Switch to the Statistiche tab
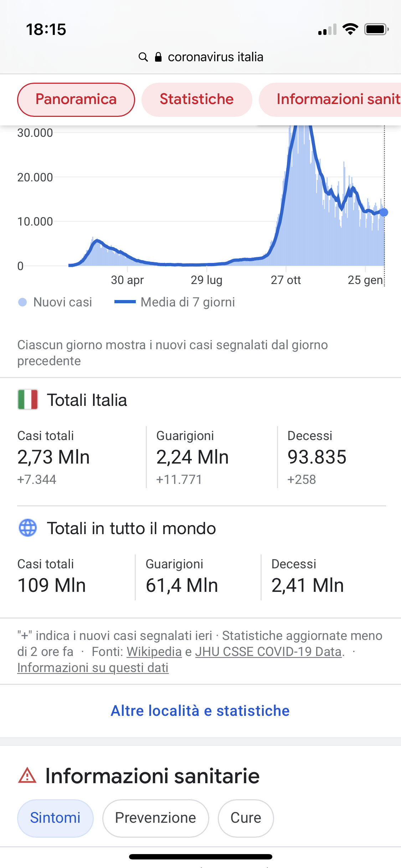 pyautogui.click(x=197, y=99)
